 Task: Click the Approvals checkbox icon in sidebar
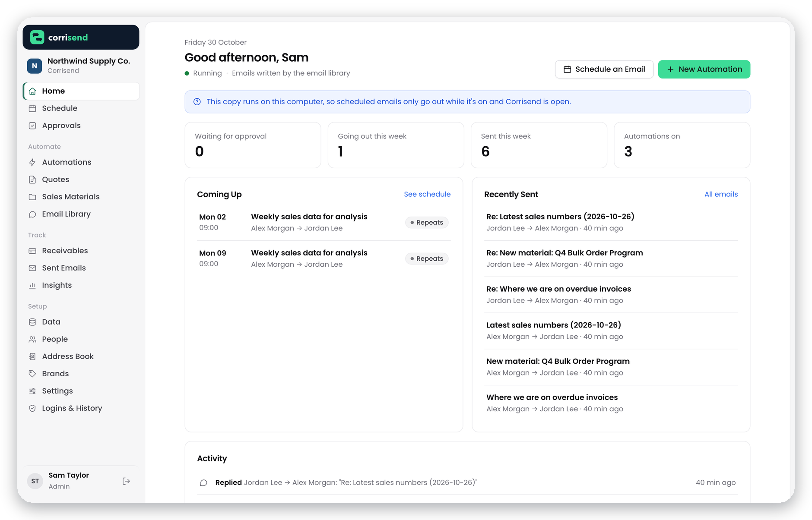coord(32,126)
